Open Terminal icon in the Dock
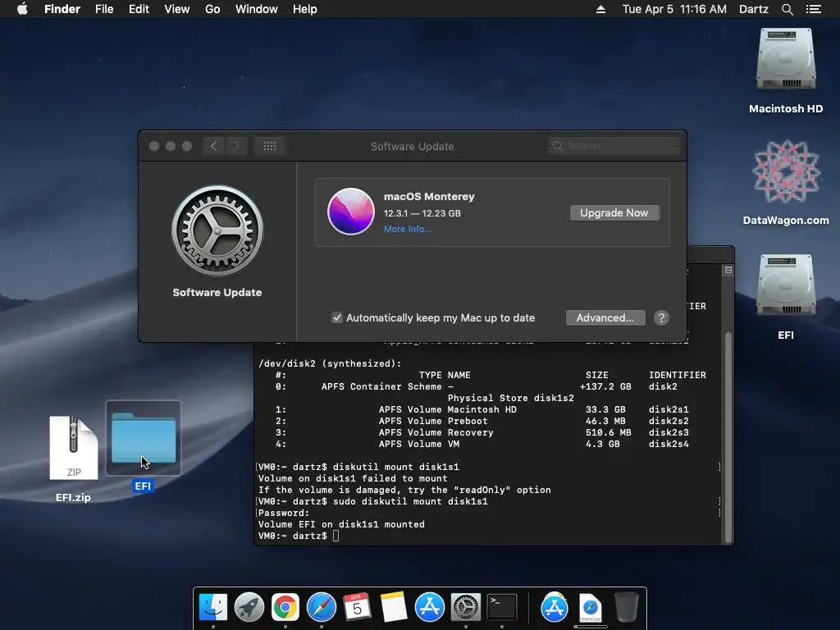The width and height of the screenshot is (840, 630). 501,608
